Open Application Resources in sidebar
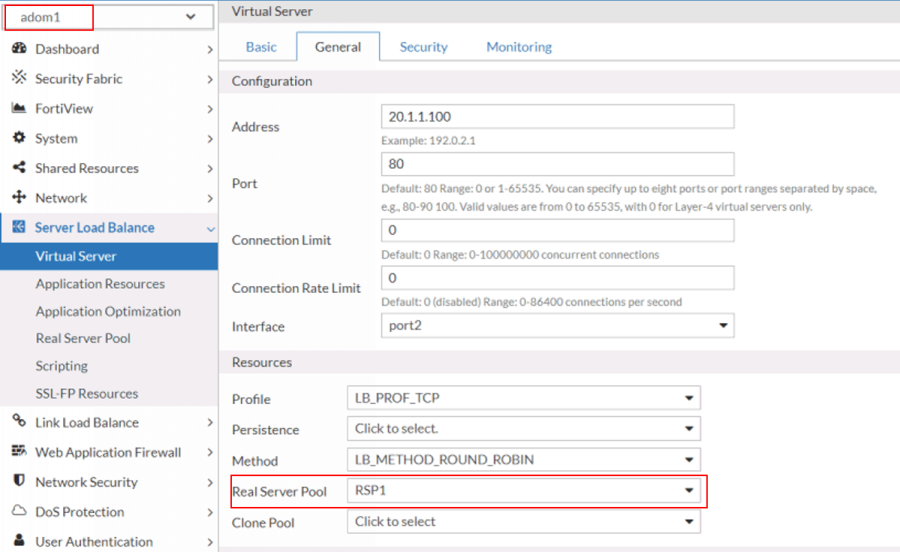900x552 pixels. pos(100,284)
